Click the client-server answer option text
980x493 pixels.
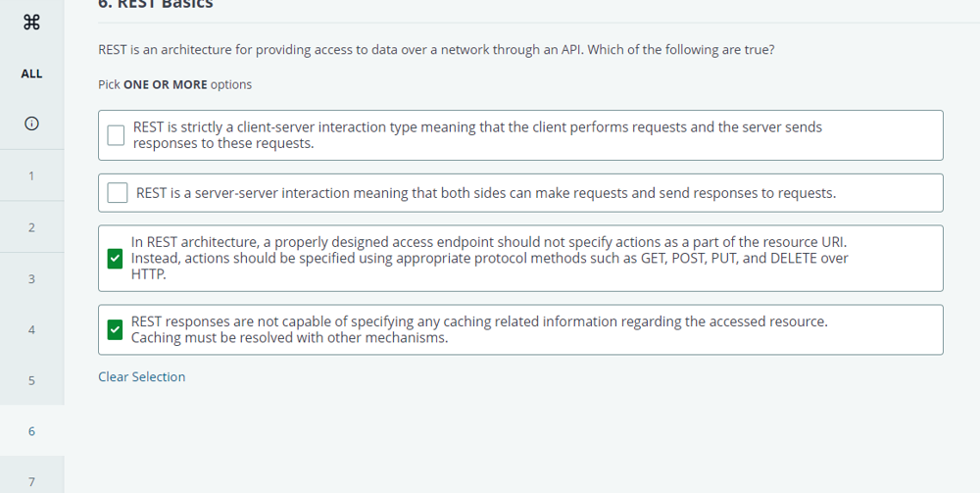click(477, 135)
